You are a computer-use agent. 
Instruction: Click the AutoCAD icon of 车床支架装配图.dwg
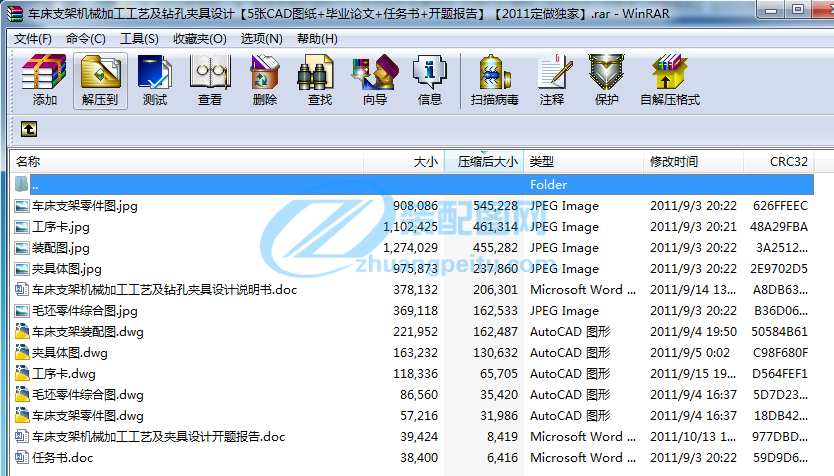coord(22,332)
